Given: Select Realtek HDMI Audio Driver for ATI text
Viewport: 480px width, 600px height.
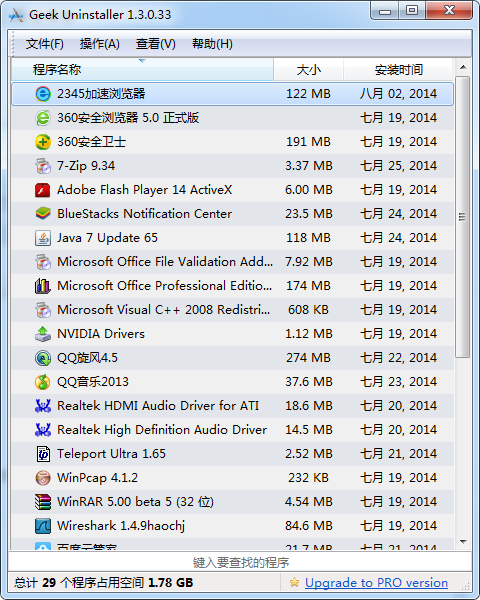Looking at the screenshot, I should pos(158,406).
